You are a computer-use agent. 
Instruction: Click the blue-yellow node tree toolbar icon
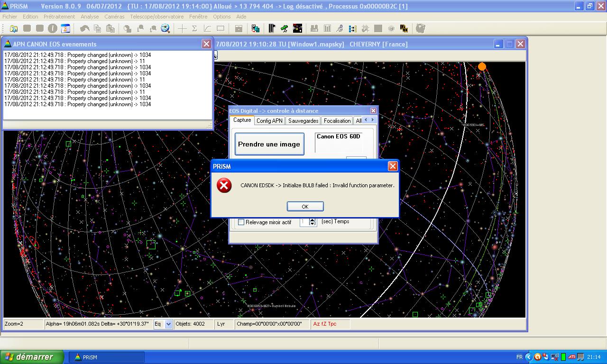point(352,28)
